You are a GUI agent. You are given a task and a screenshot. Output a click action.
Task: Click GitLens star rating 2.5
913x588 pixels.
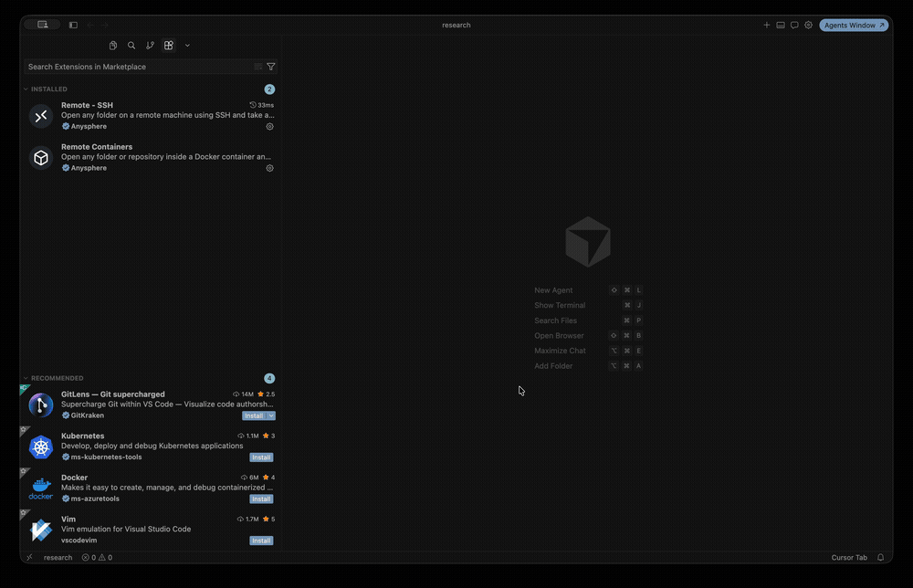tap(266, 394)
